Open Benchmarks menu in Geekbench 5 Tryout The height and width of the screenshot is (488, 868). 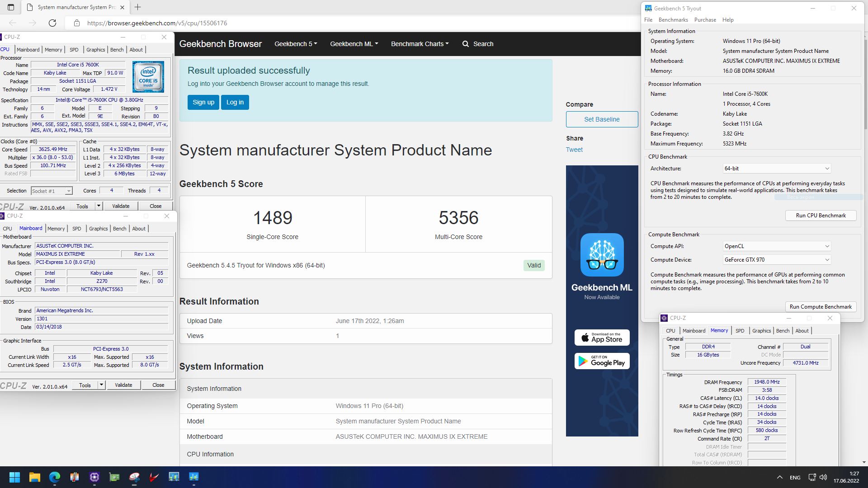(673, 20)
